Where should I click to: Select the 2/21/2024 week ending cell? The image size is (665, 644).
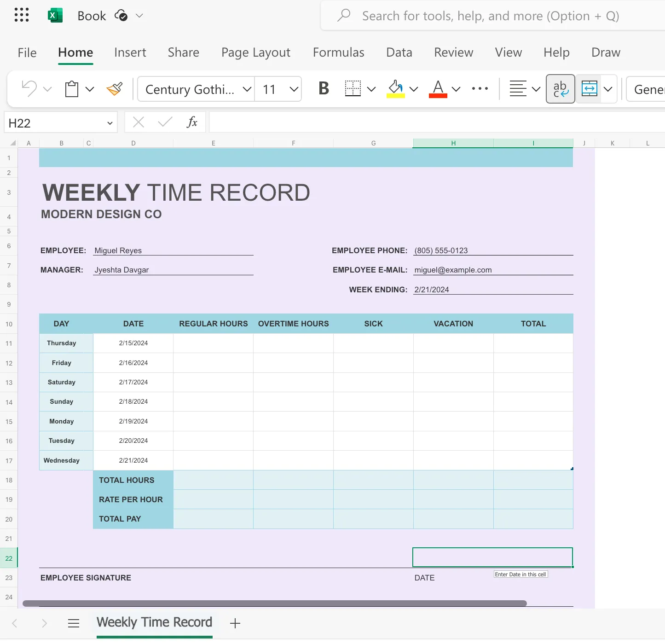tap(493, 290)
